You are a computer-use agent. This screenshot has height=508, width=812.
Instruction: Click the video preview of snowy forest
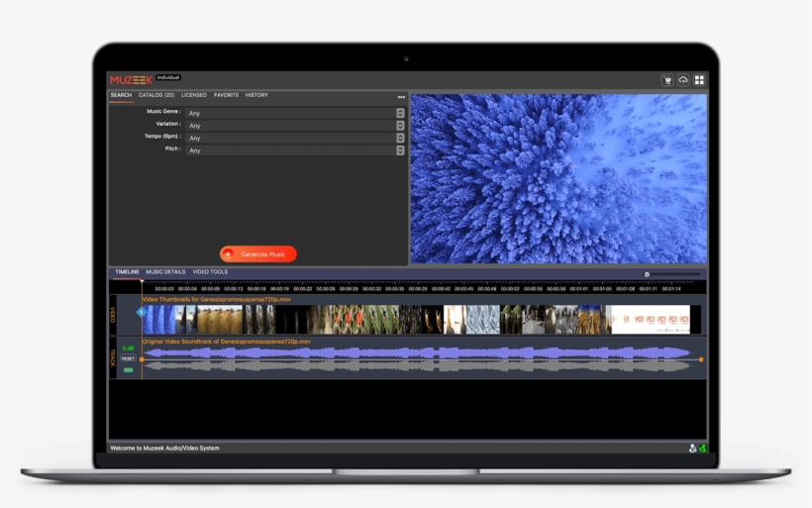click(x=558, y=178)
